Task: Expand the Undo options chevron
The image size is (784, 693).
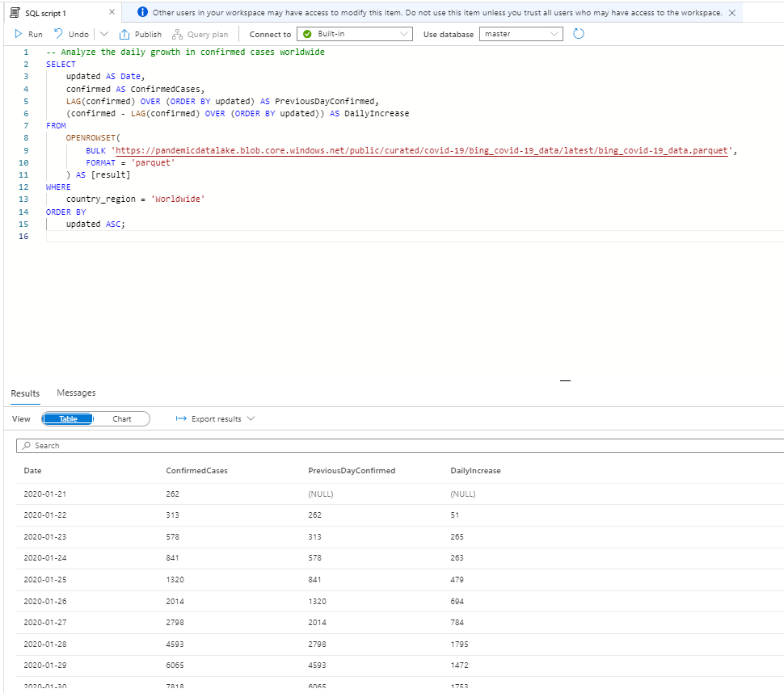Action: click(104, 34)
